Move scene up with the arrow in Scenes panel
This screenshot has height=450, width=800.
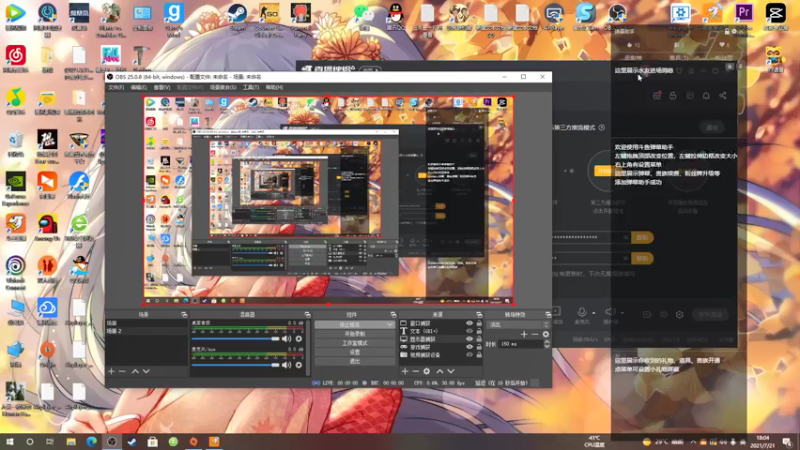pos(135,371)
